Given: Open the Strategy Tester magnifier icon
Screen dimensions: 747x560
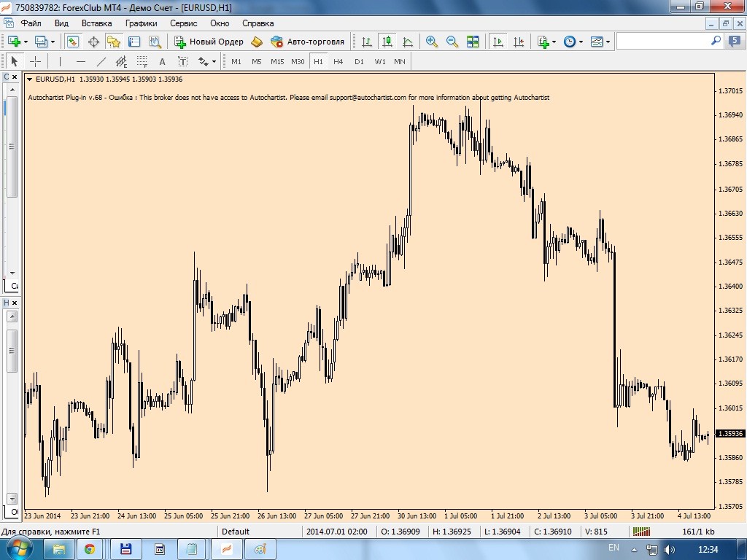Looking at the screenshot, I should [x=155, y=42].
